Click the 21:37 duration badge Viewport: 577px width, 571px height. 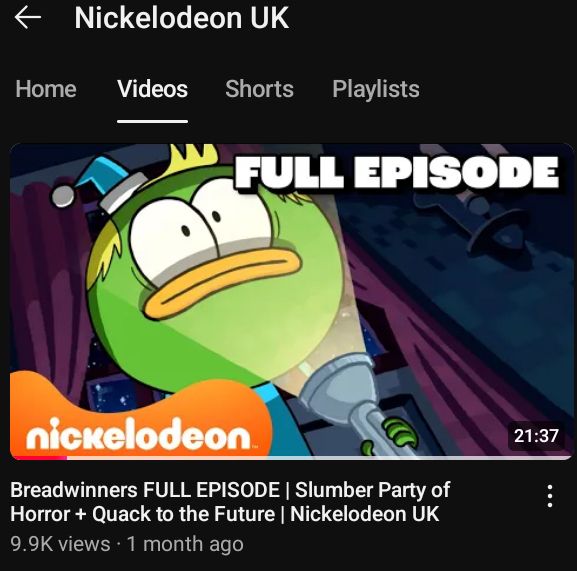click(x=536, y=436)
